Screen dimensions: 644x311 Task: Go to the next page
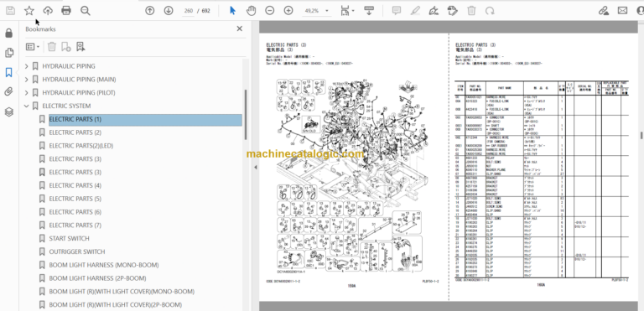pyautogui.click(x=169, y=11)
